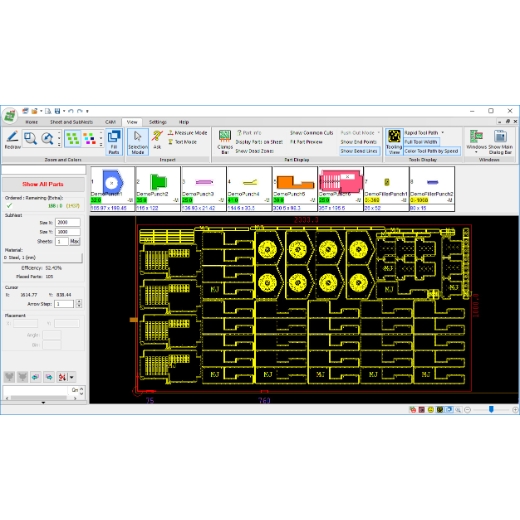Click the Size Y input field

(68, 232)
